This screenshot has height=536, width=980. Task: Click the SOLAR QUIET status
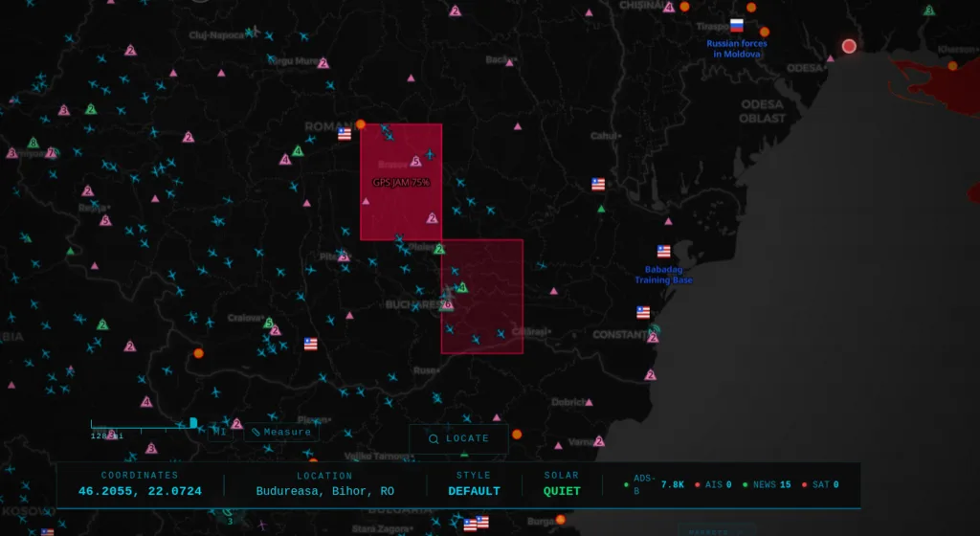[561, 484]
